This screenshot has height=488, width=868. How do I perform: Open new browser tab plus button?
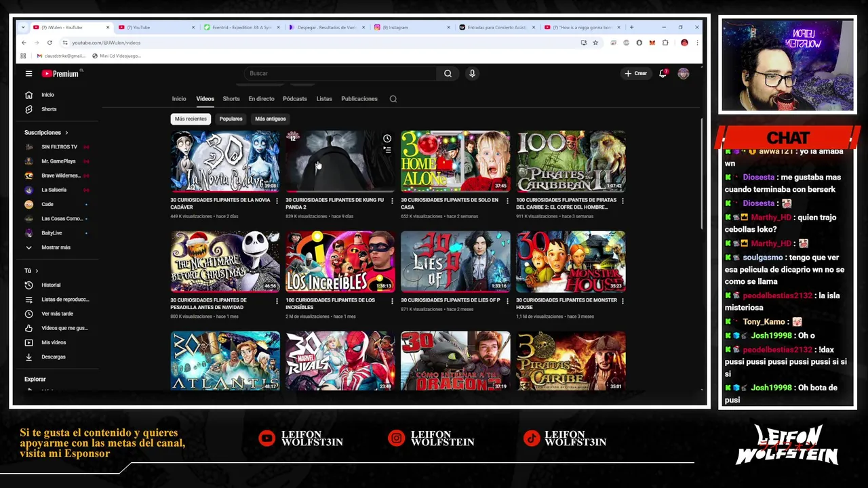coord(631,27)
